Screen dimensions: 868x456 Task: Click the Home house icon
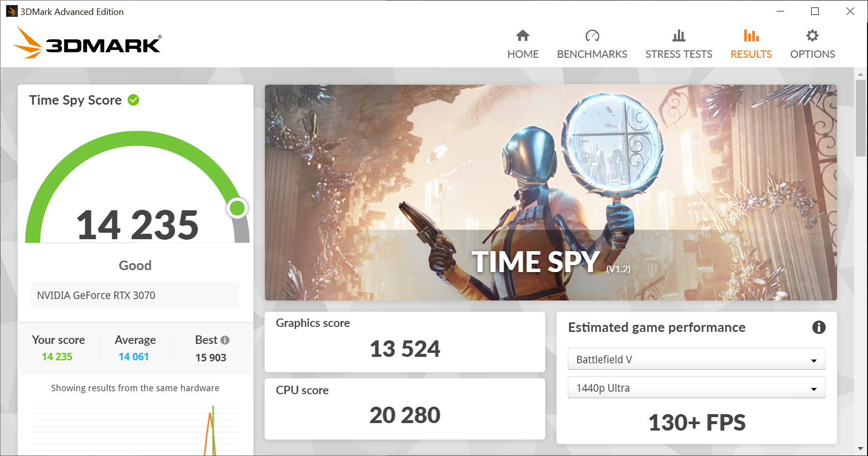(523, 35)
